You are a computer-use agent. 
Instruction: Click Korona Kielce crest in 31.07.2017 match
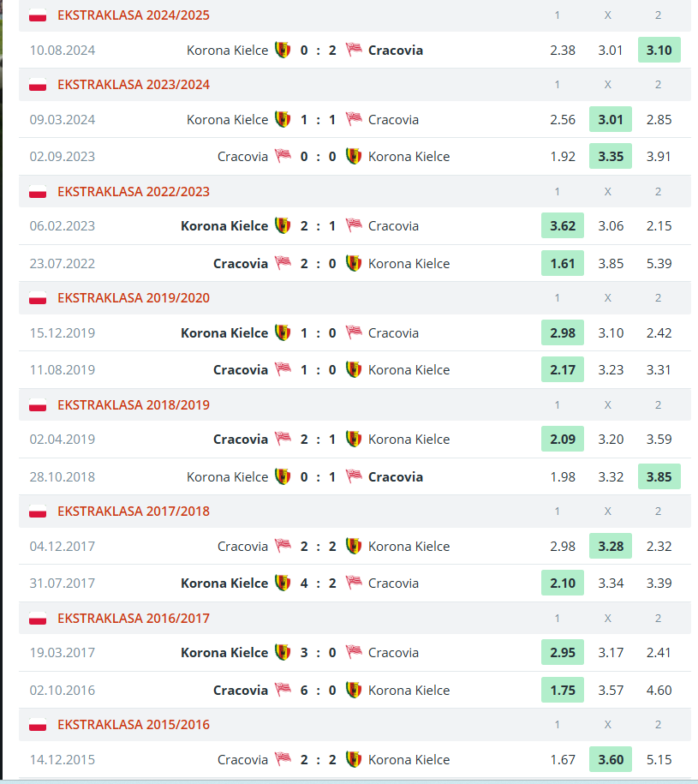283,583
